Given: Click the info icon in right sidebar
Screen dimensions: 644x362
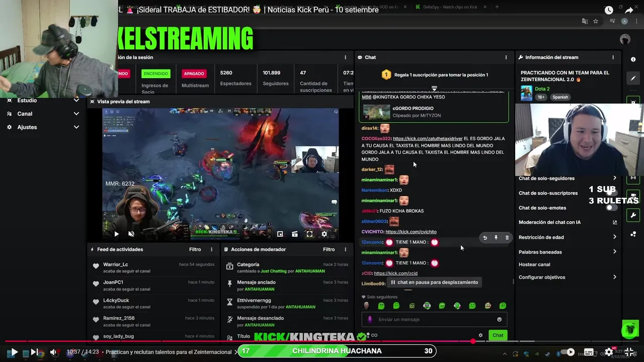Looking at the screenshot, I should pos(633,59).
